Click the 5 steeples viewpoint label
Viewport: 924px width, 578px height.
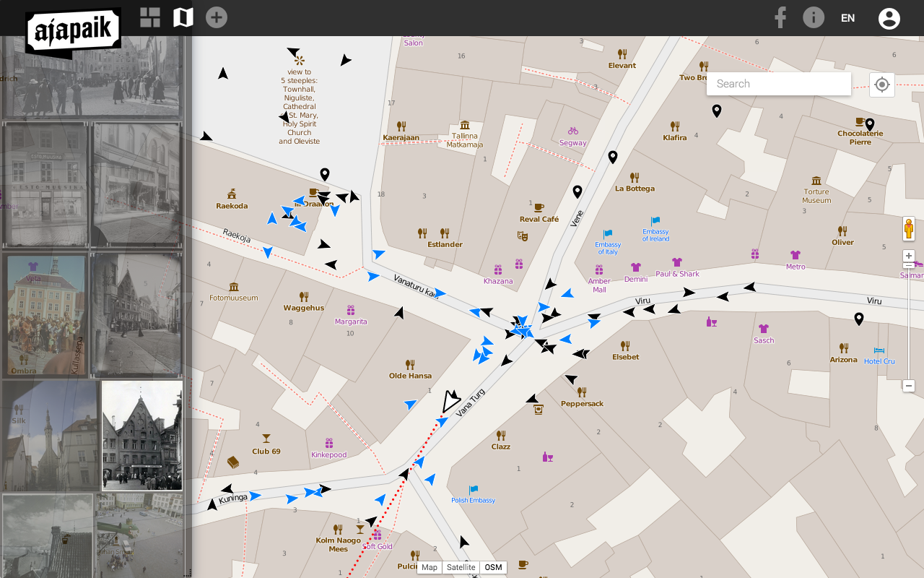(x=300, y=106)
